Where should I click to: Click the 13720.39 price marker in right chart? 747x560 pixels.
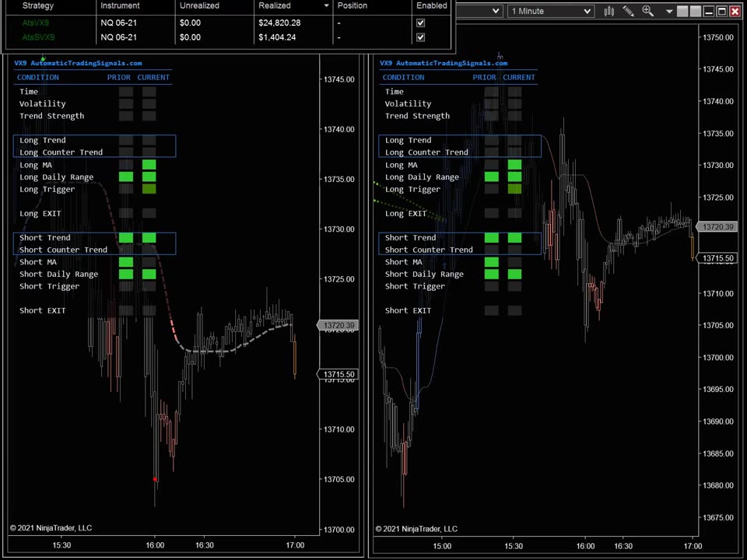(717, 226)
